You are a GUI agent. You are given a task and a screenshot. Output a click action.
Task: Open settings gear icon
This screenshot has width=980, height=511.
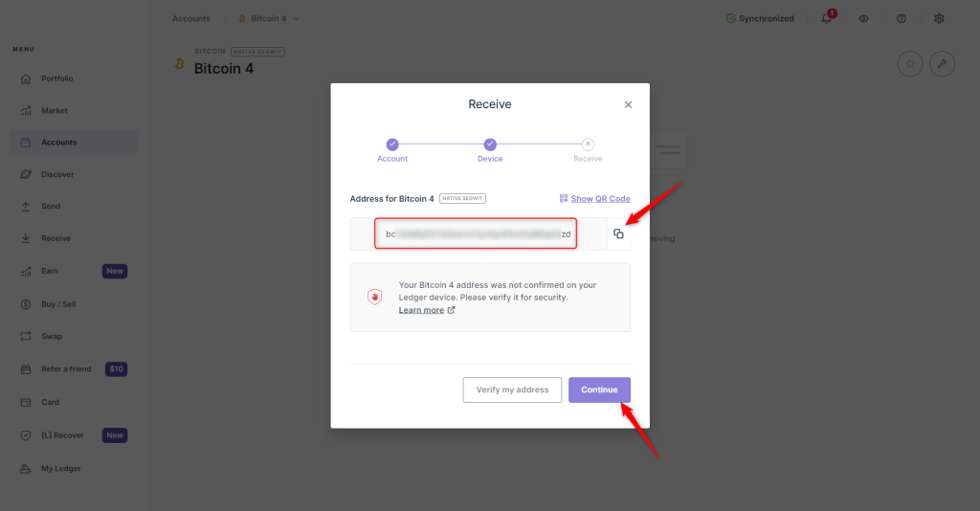[939, 18]
